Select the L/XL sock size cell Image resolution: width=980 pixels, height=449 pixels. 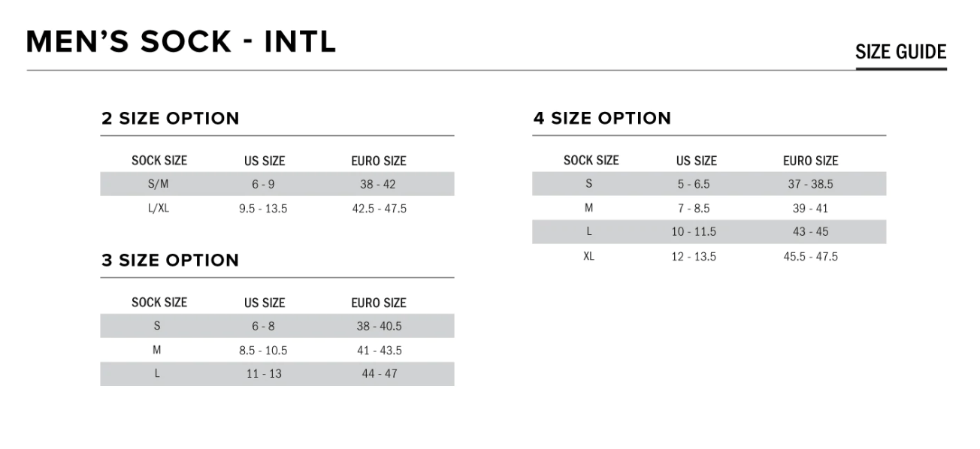click(159, 208)
